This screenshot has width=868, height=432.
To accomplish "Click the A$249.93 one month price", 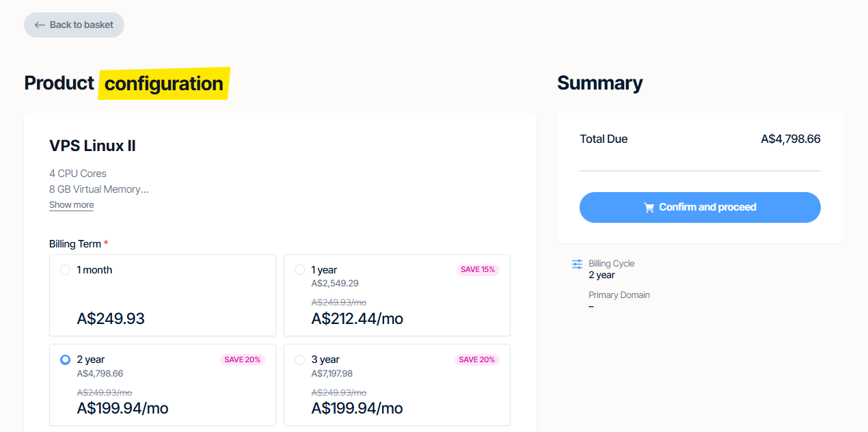I will (x=111, y=319).
